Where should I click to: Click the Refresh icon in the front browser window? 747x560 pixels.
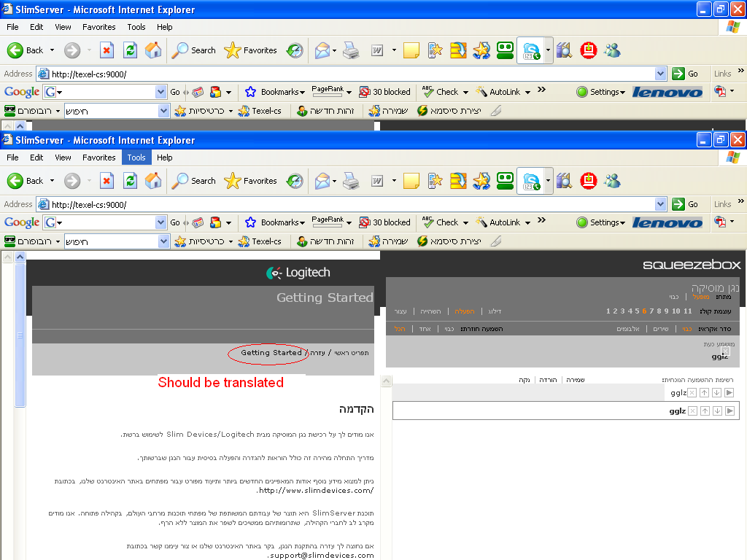click(x=130, y=181)
